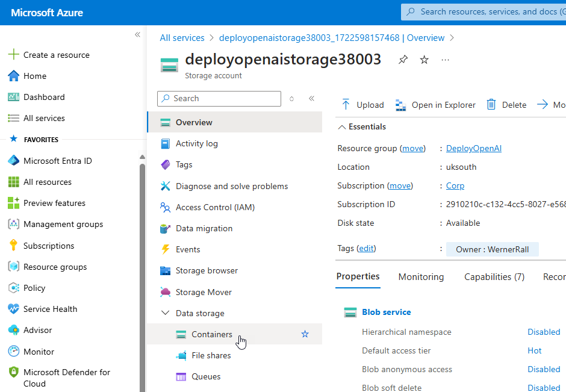The image size is (566, 392).
Task: Pin the storage account to the dashboard
Action: pyautogui.click(x=403, y=60)
